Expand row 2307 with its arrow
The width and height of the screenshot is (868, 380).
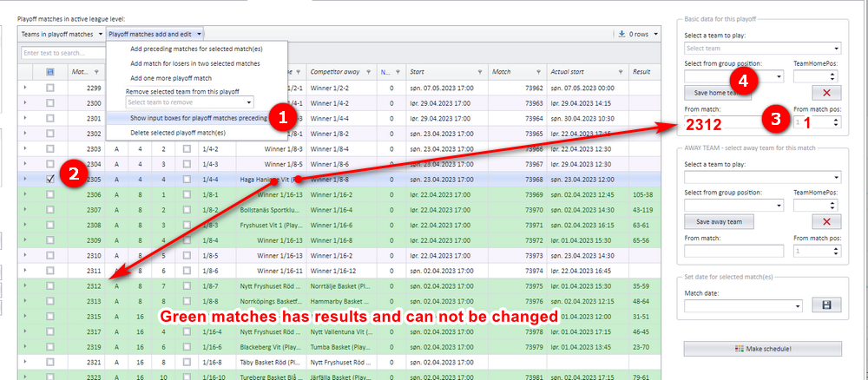click(x=25, y=210)
